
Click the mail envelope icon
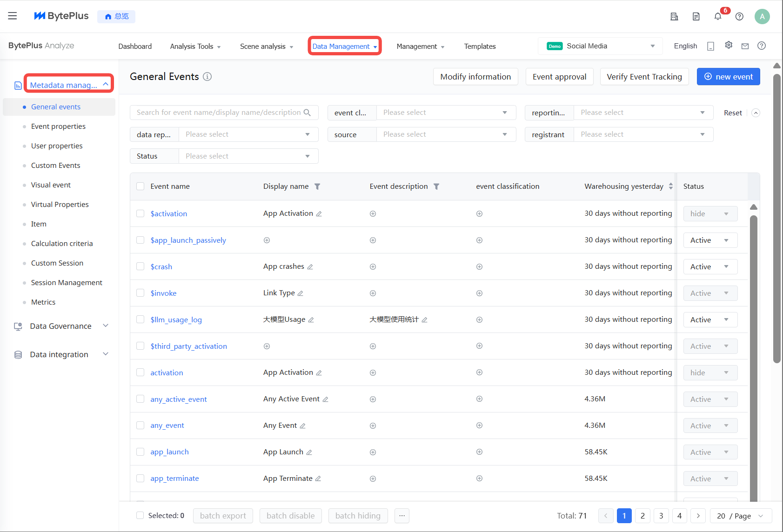click(x=745, y=46)
